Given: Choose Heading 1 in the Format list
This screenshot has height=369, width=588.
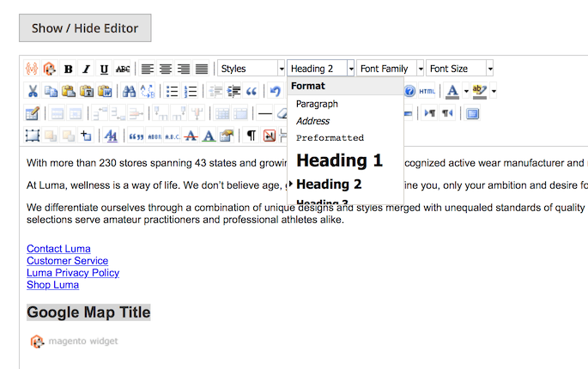Looking at the screenshot, I should click(339, 160).
